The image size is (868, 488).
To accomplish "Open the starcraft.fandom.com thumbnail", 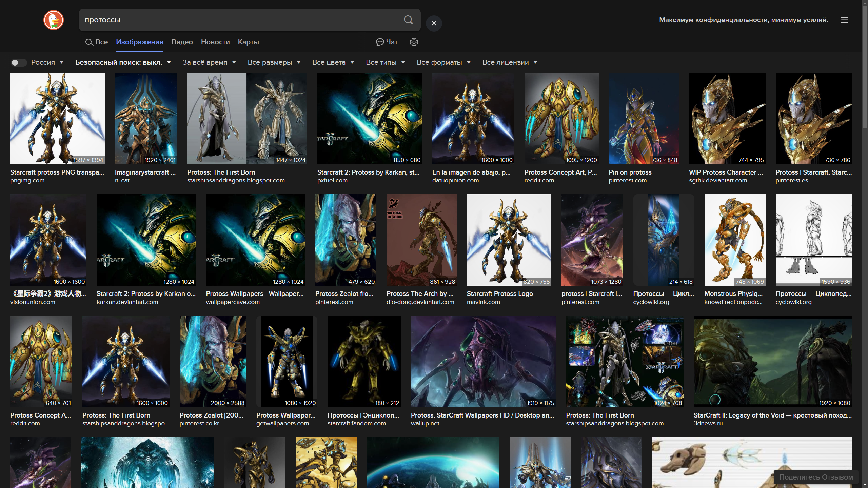I will [364, 362].
